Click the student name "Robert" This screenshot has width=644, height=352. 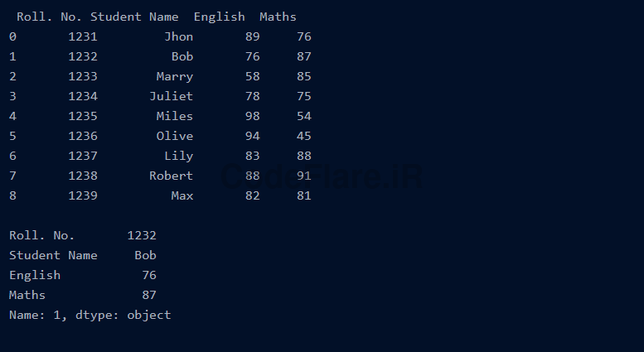coord(171,176)
